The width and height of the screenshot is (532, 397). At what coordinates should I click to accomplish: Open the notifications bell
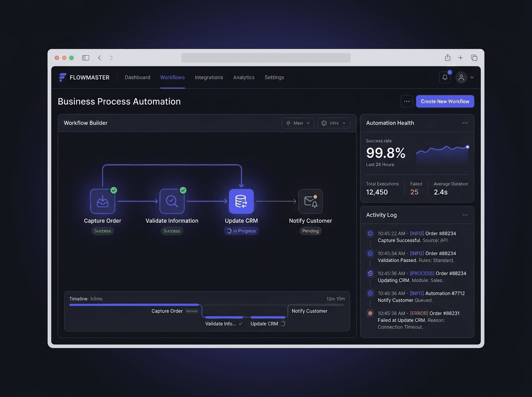pyautogui.click(x=445, y=78)
